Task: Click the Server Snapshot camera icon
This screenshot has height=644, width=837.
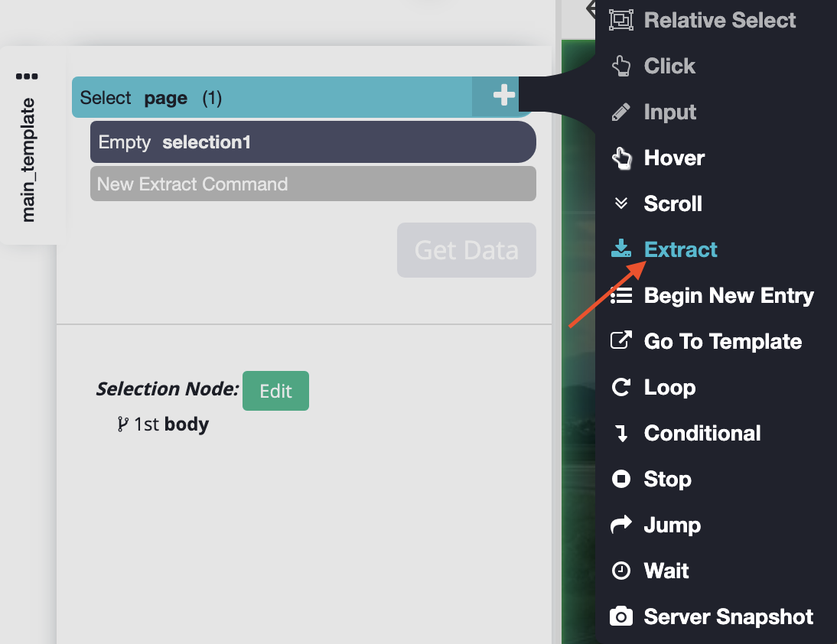Action: (621, 616)
